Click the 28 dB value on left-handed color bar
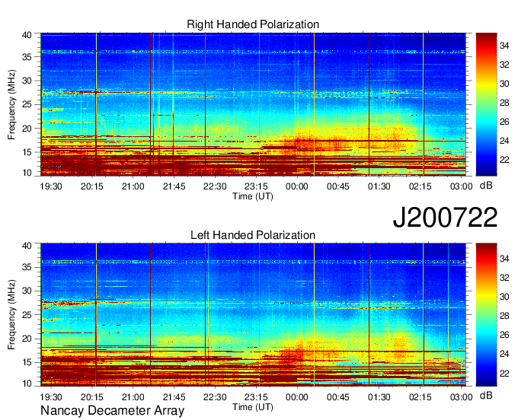518x420 pixels. pyautogui.click(x=504, y=316)
